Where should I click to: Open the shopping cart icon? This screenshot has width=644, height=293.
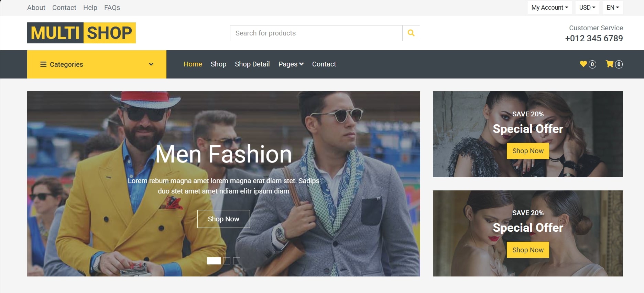(x=610, y=64)
